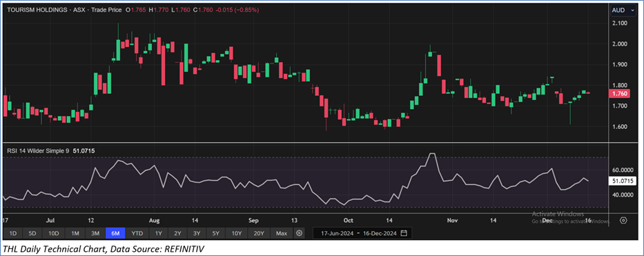Screen dimensions: 644x256
Task: Click the Oct date axis label
Action: tap(349, 220)
